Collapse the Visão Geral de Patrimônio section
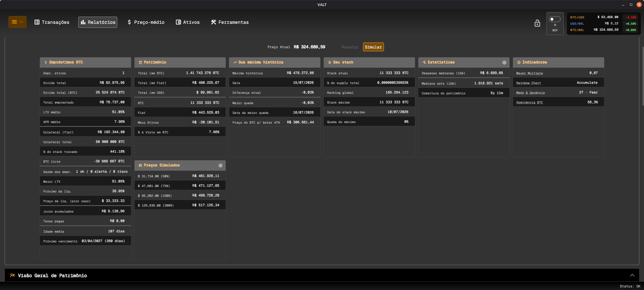This screenshot has height=290, width=644. (632, 275)
